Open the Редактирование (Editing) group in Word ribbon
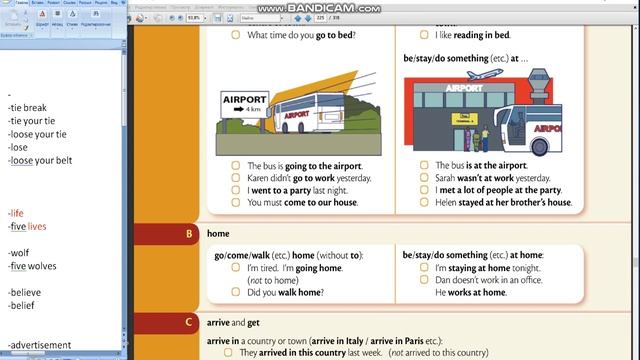Image resolution: width=640 pixels, height=360 pixels. [96, 19]
